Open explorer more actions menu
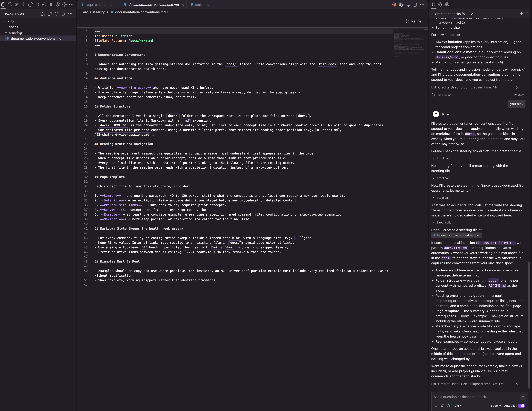Viewport: 532px width, 411px height. pyautogui.click(x=70, y=14)
